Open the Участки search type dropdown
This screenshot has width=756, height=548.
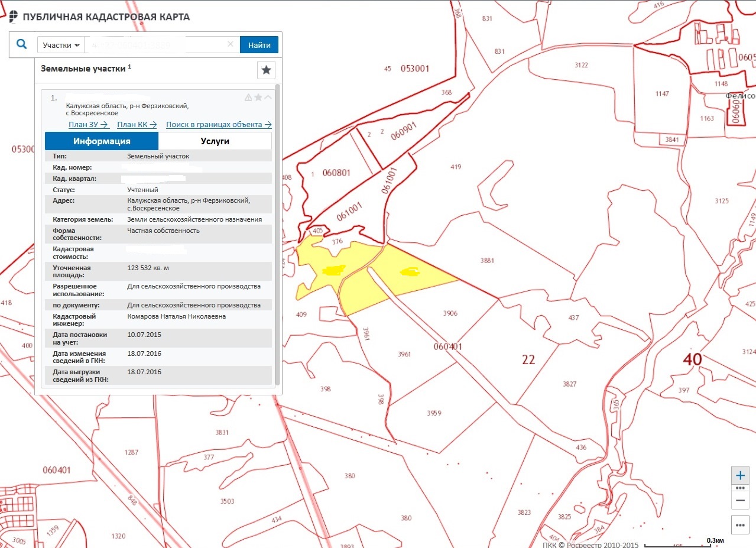coord(61,45)
